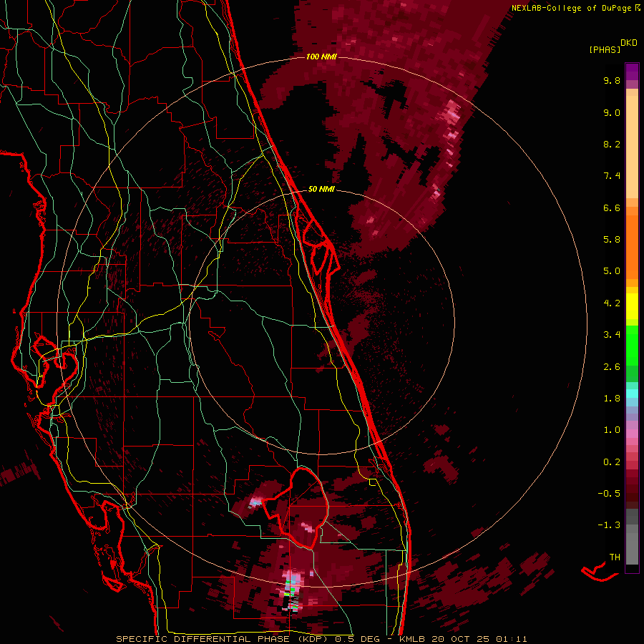Click the 1.8 value on color scale
This screenshot has height=644, width=644.
click(x=612, y=399)
